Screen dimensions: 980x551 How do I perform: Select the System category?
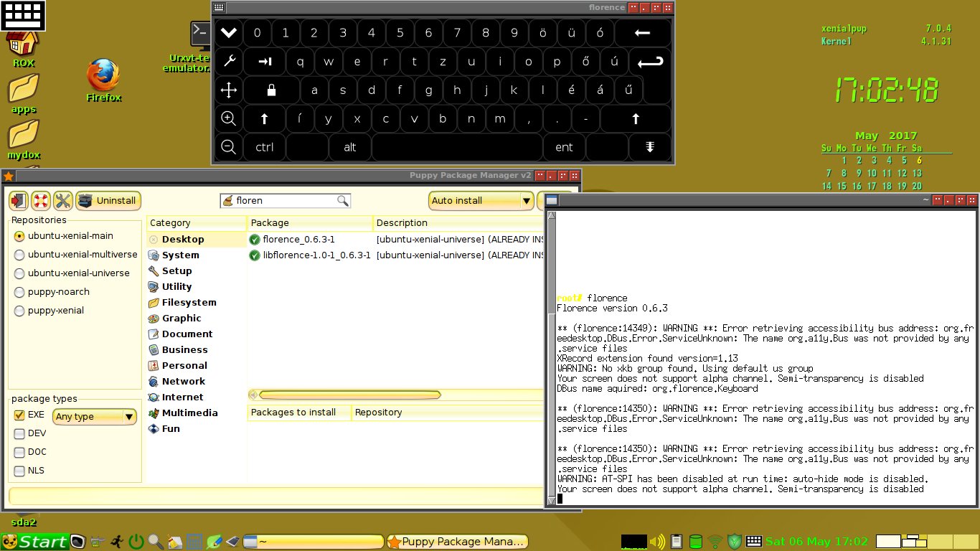coord(197,255)
